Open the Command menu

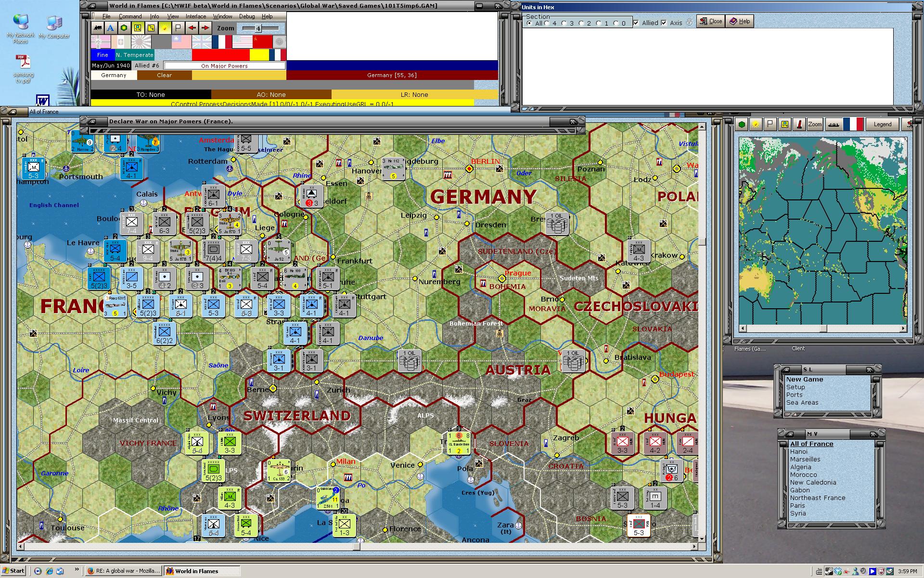pos(130,16)
